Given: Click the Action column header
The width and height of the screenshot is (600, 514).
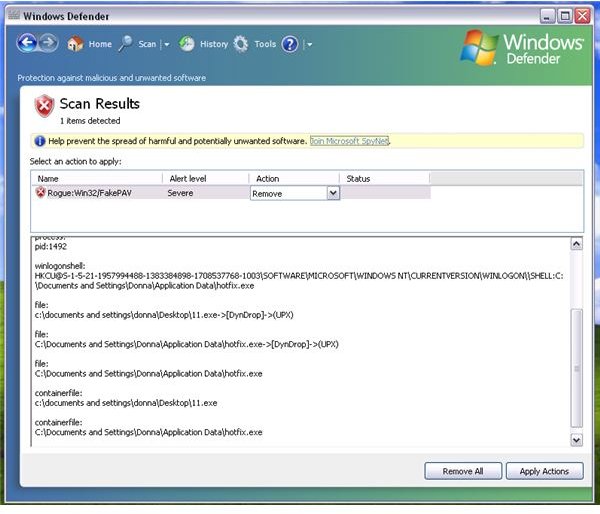Looking at the screenshot, I should click(295, 178).
